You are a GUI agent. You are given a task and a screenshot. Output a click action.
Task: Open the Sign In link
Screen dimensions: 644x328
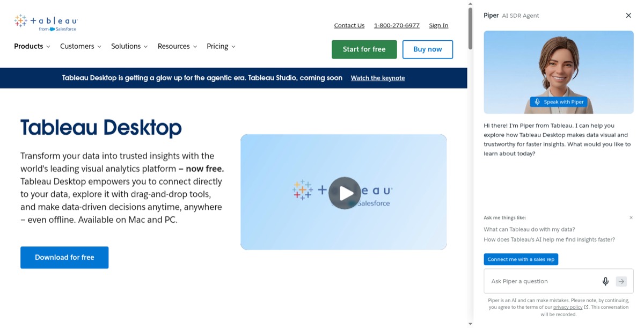438,25
